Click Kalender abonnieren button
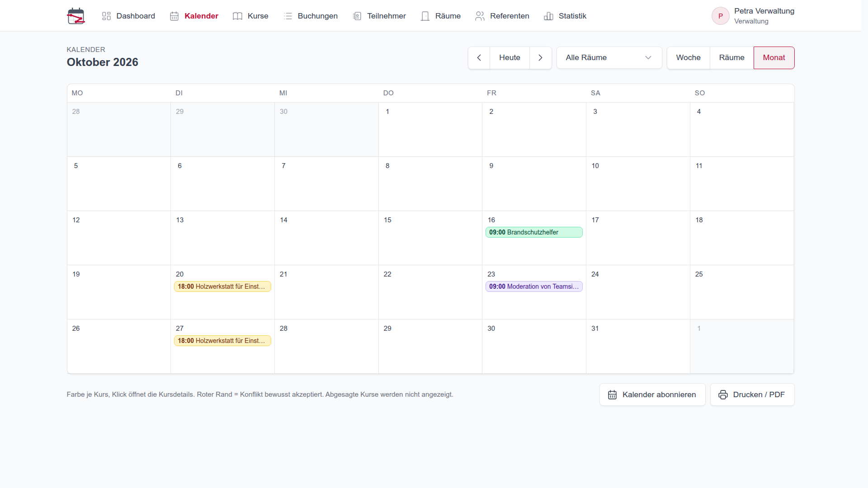Screen dimensions: 868x488 pos(652,394)
